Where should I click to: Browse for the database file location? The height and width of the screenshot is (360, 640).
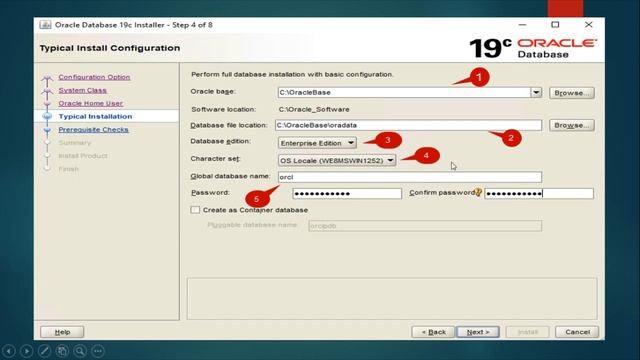571,125
